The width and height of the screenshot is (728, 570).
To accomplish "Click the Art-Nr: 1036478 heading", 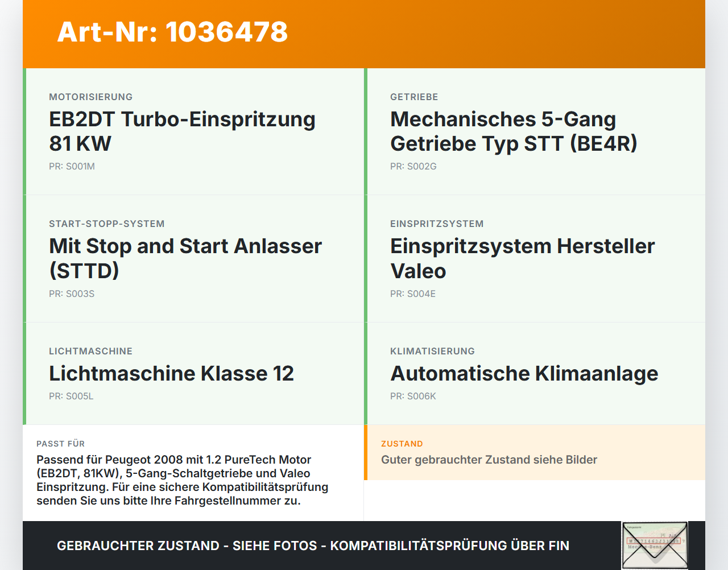I will pyautogui.click(x=172, y=32).
